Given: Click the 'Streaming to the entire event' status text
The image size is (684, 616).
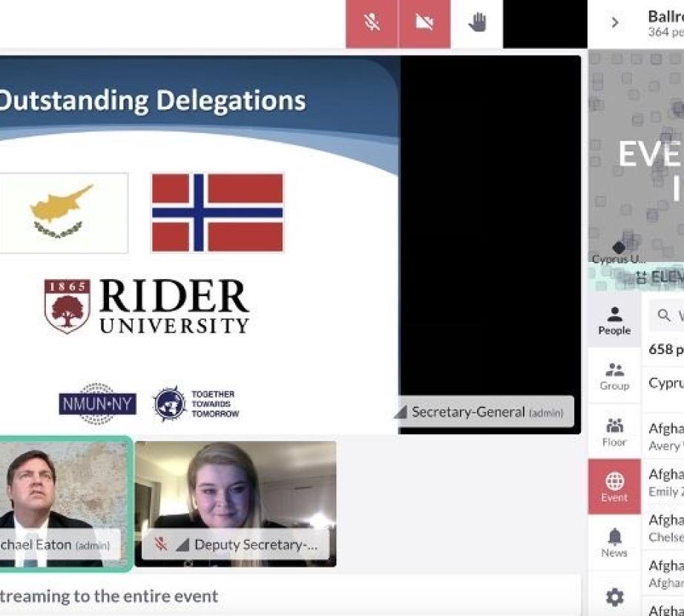Looking at the screenshot, I should coord(108,597).
